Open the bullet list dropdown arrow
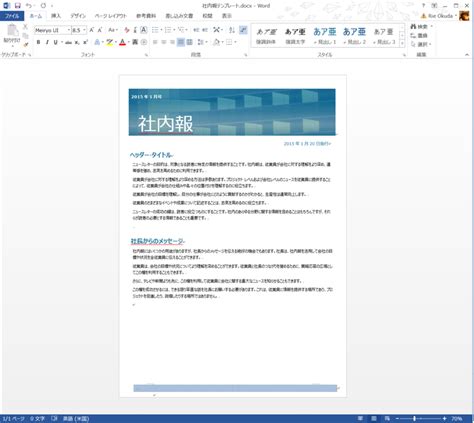Viewport: 474px width, 423px height. coord(161,30)
